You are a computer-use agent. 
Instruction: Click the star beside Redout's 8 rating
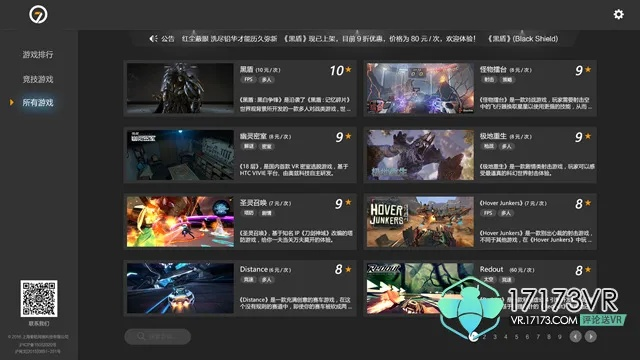coord(588,269)
